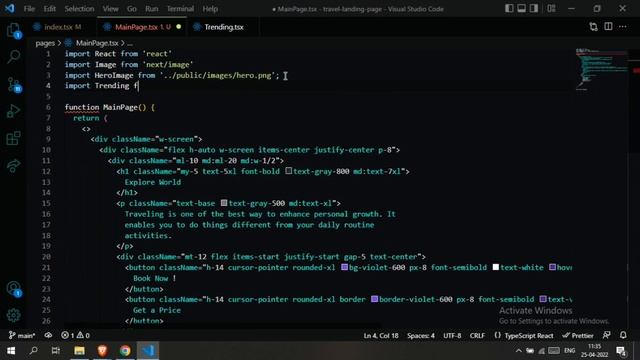Click the pages breadcrumb segment

45,43
